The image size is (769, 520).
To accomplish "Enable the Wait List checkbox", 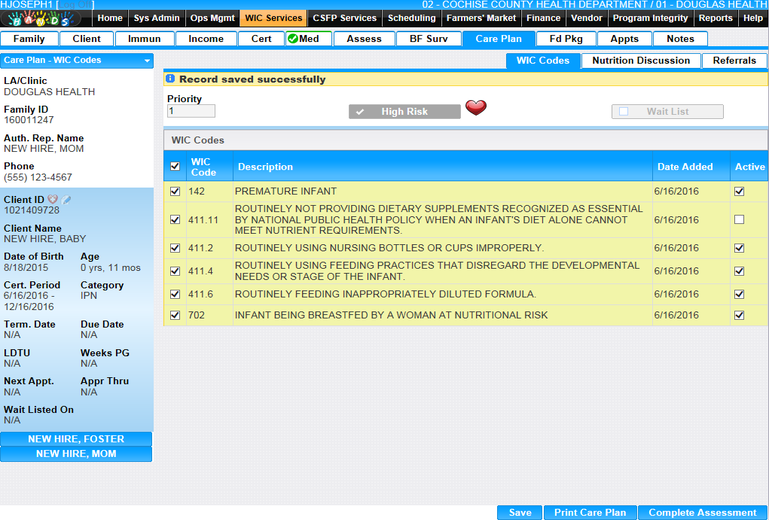I will click(x=624, y=112).
